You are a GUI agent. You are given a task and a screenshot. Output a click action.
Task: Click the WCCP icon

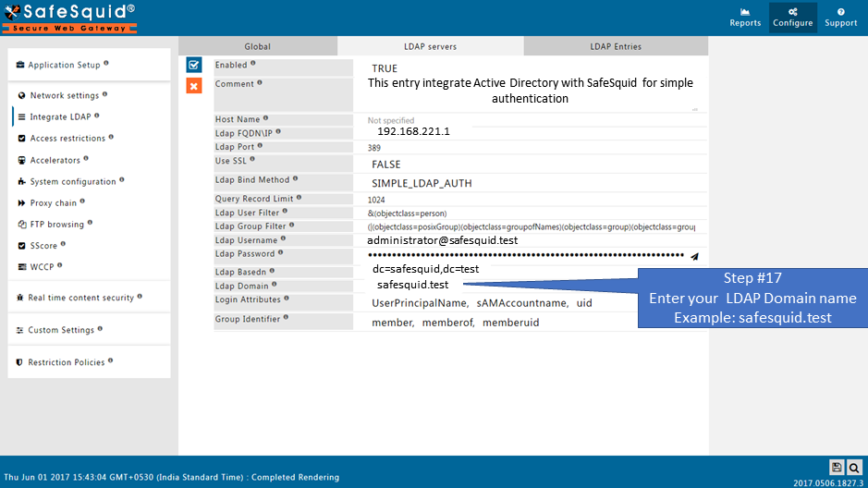tap(21, 267)
